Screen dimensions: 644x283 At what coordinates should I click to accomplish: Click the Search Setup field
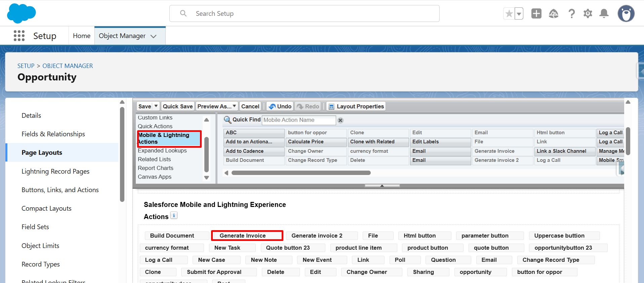[x=304, y=13]
